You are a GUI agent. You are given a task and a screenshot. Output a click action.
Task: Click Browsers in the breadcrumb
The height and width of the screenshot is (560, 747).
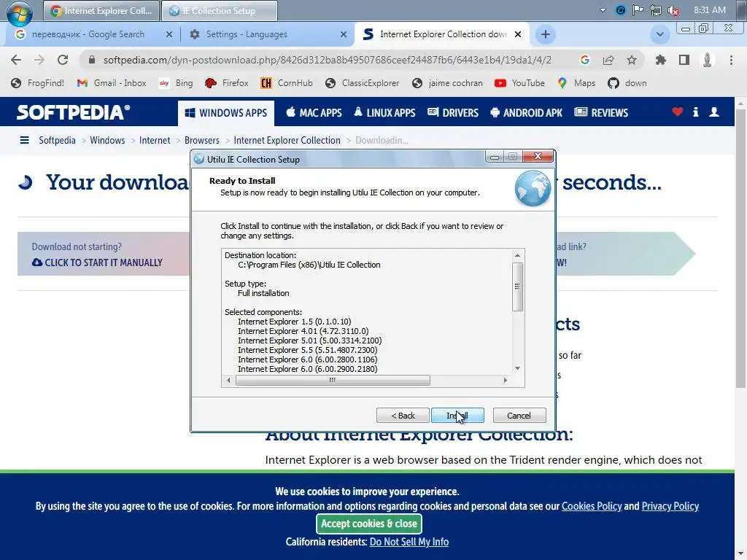pyautogui.click(x=202, y=141)
